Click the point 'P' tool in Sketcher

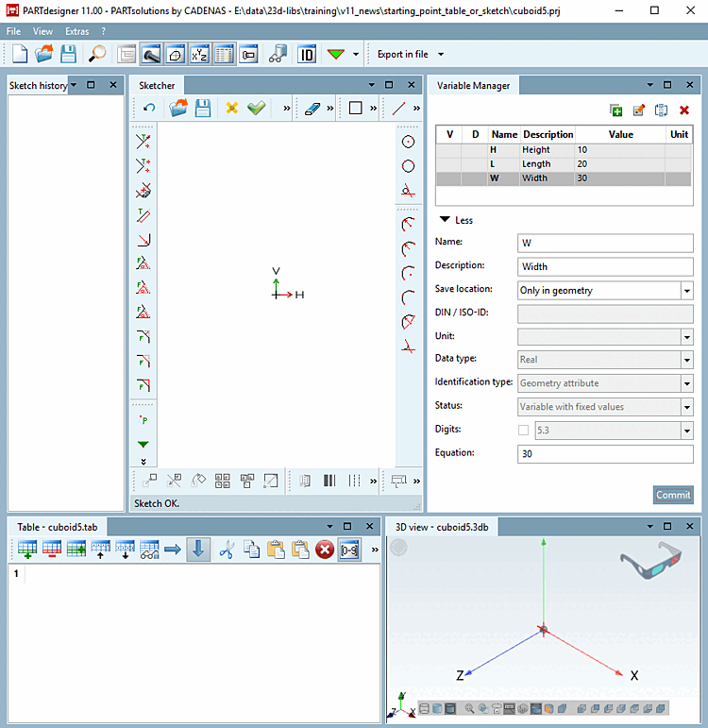click(143, 420)
